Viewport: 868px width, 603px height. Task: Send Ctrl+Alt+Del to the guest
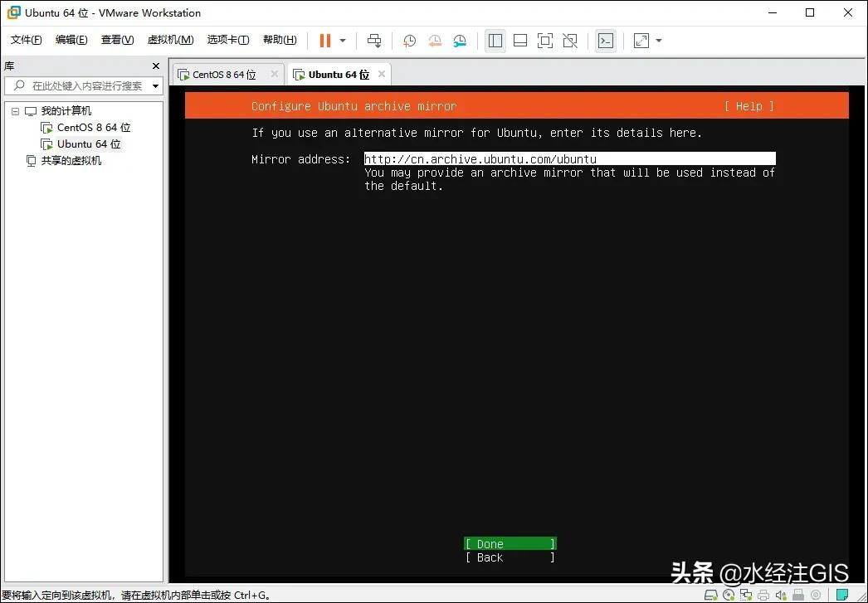[374, 40]
